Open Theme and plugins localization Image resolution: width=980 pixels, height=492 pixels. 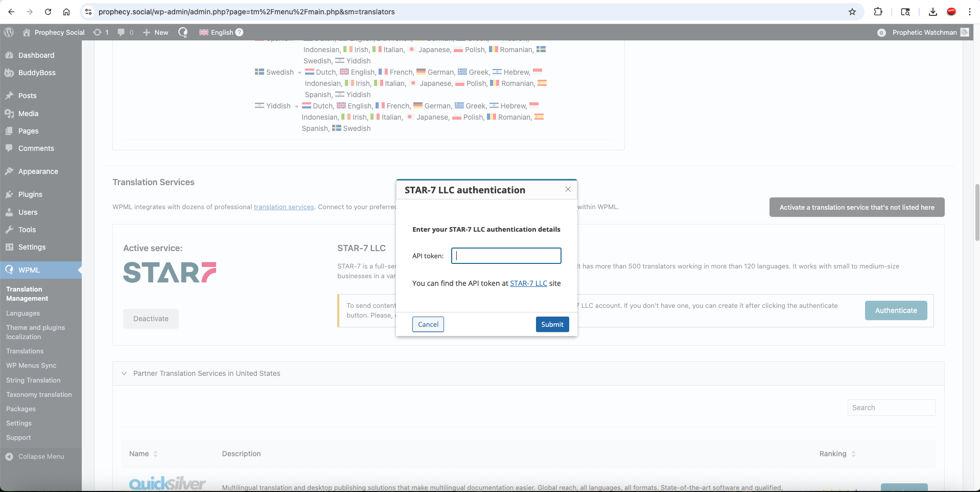(35, 332)
